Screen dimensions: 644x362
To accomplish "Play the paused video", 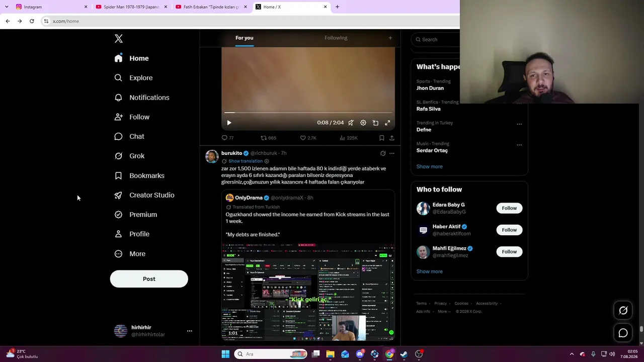I will 229,123.
